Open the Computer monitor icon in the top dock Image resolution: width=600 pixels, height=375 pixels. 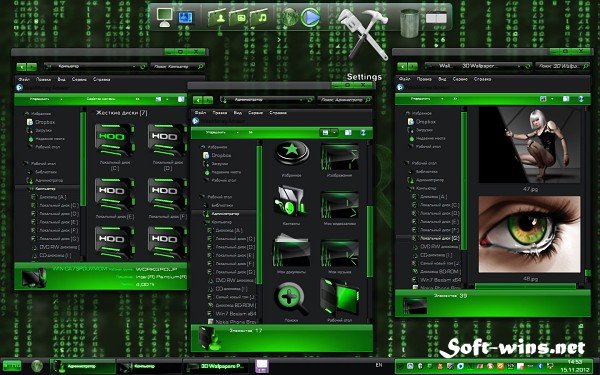(x=165, y=17)
